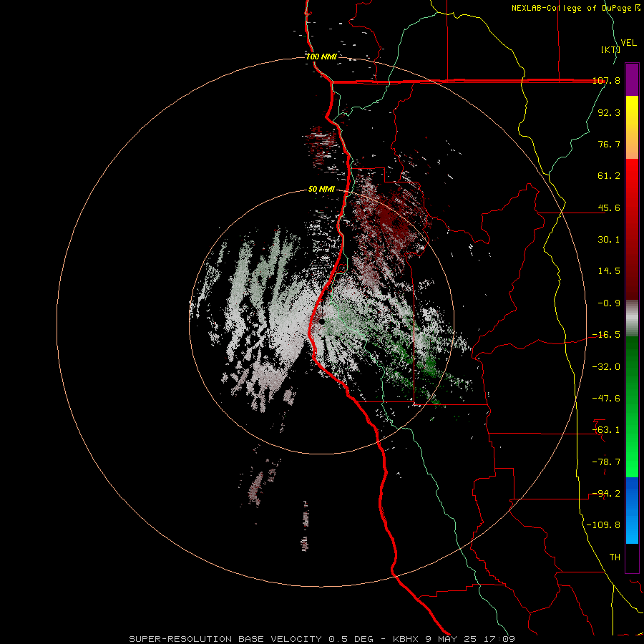
Task: Click the 107.8 legend value
Action: pos(607,80)
